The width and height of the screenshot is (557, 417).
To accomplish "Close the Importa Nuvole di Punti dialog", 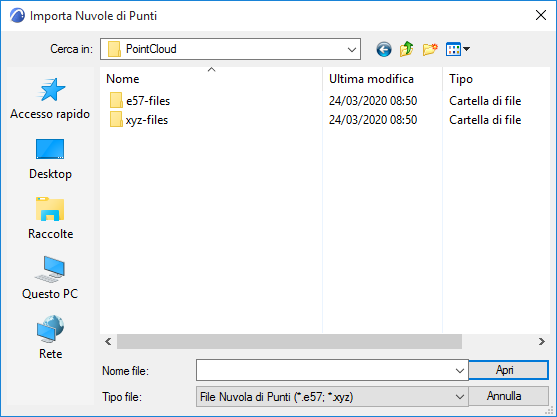I will click(x=541, y=15).
